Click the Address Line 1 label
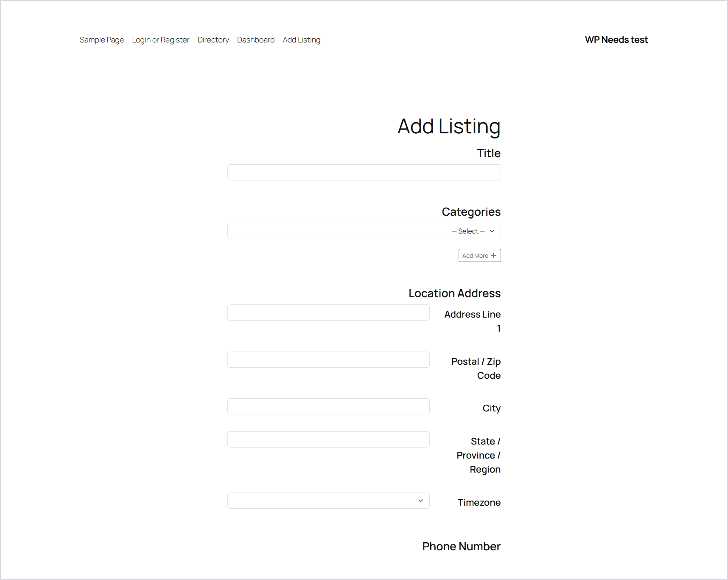728x580 pixels. (473, 321)
